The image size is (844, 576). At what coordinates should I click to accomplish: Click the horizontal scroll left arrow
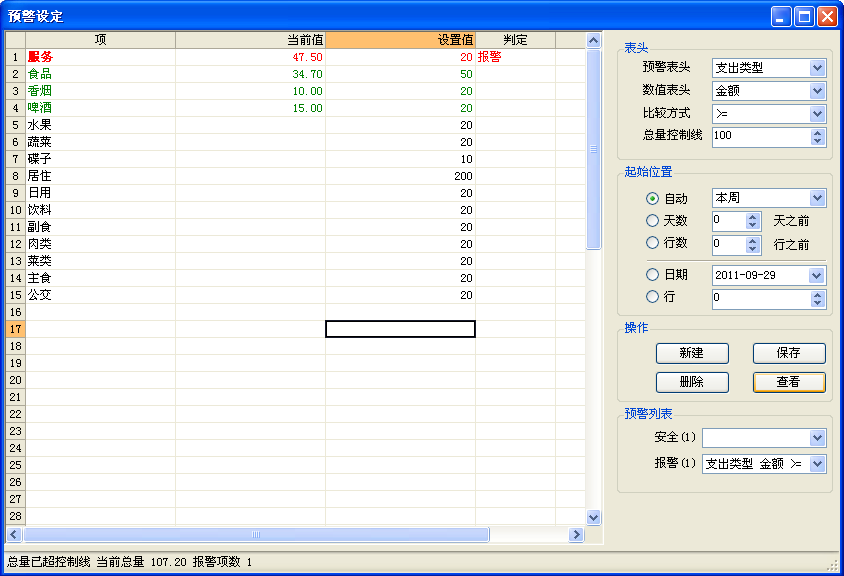[x=14, y=535]
